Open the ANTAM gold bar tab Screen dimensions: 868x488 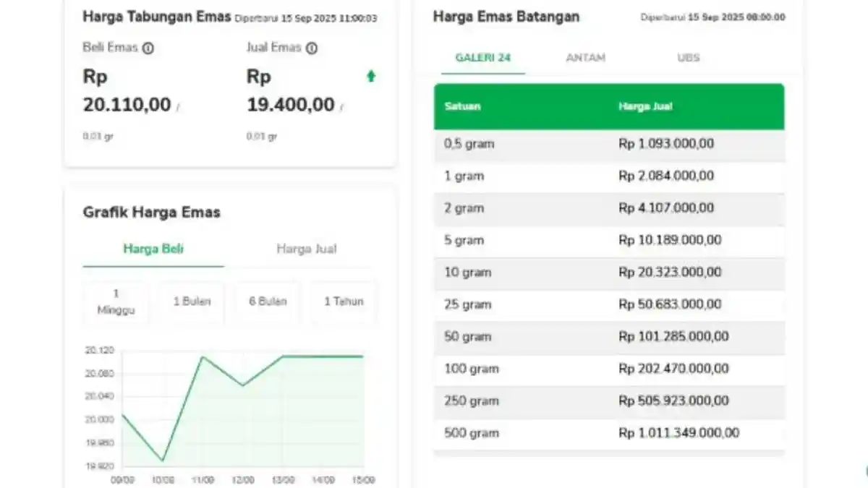point(585,58)
